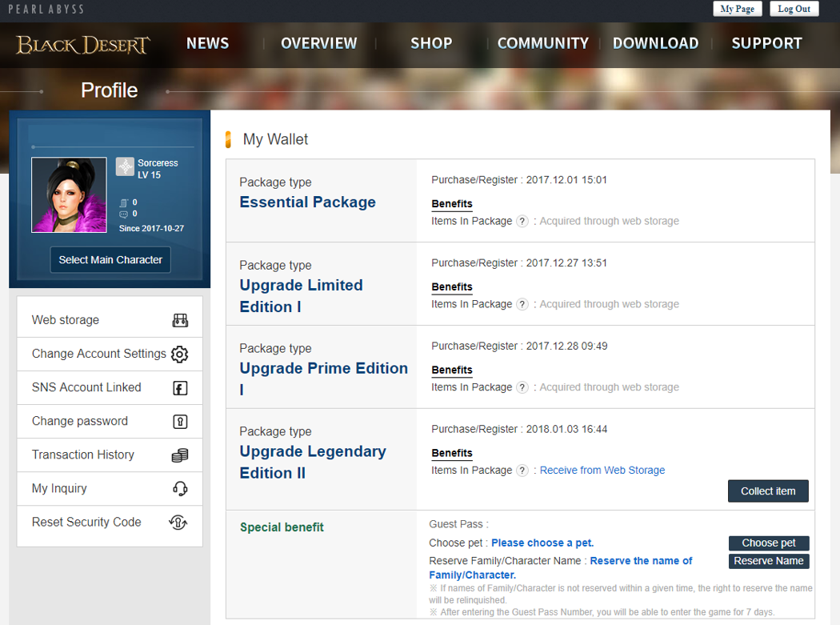
Task: Click Benefits under Upgrade Legendary Edition II
Action: coord(452,454)
